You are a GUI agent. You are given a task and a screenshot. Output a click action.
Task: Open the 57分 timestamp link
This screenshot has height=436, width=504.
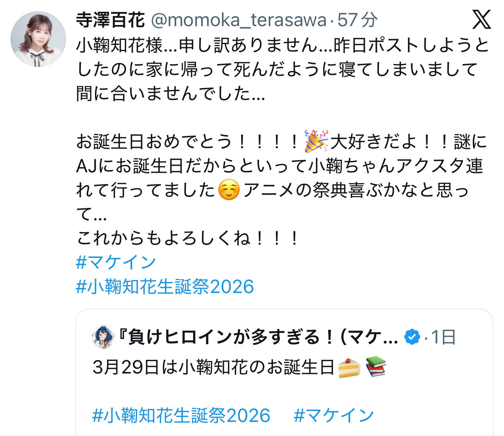pyautogui.click(x=357, y=20)
